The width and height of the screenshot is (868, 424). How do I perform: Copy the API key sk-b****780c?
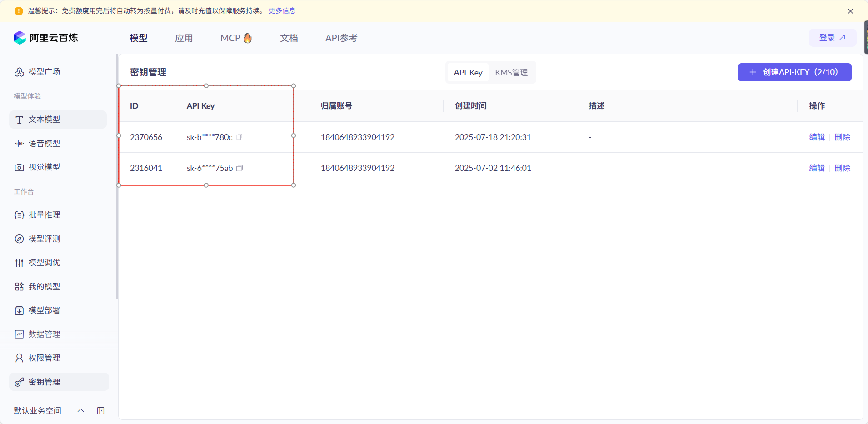tap(239, 137)
